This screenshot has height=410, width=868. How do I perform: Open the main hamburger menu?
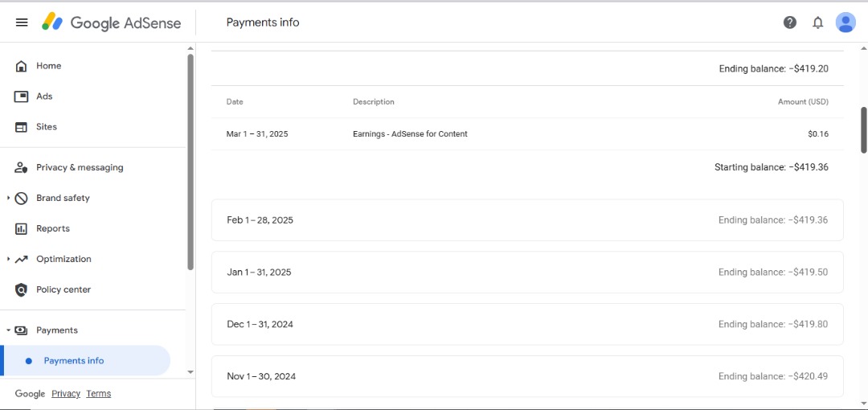click(x=22, y=23)
